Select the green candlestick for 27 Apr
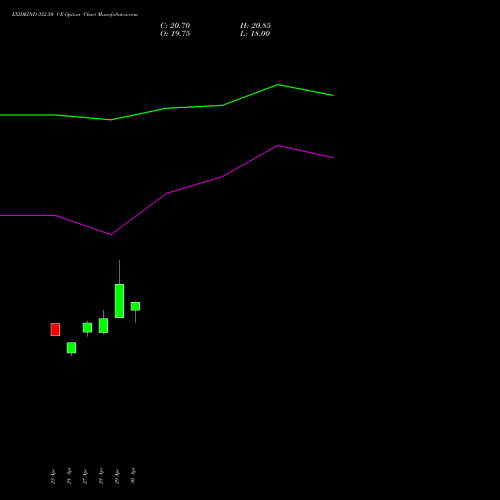This screenshot has height=500, width=500. coord(87,328)
